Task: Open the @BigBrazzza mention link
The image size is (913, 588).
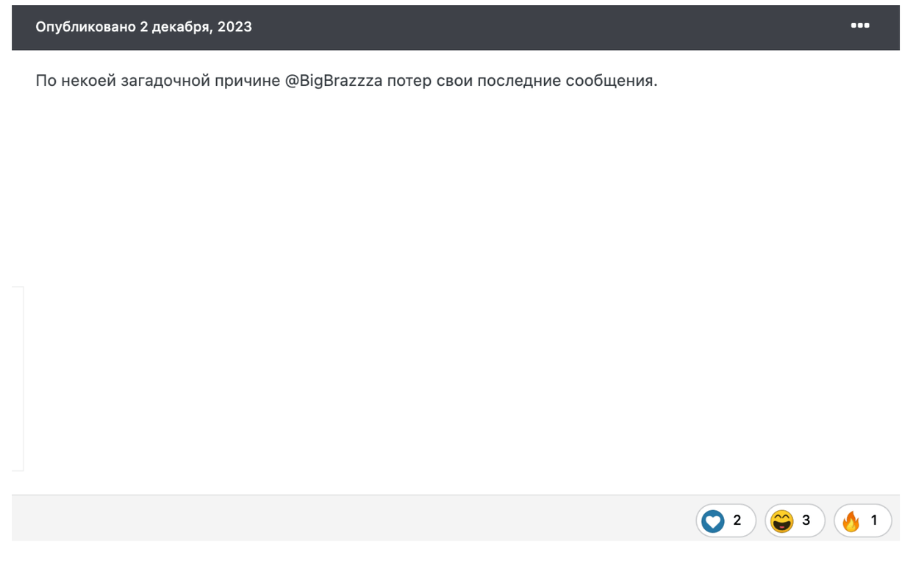Action: 334,81
